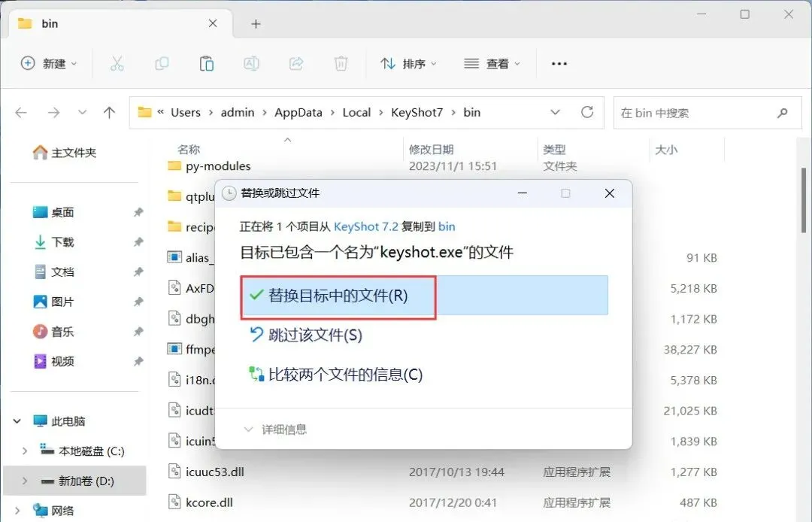Viewport: 812px width, 522px height.
Task: Click Local in the address path
Action: 356,112
